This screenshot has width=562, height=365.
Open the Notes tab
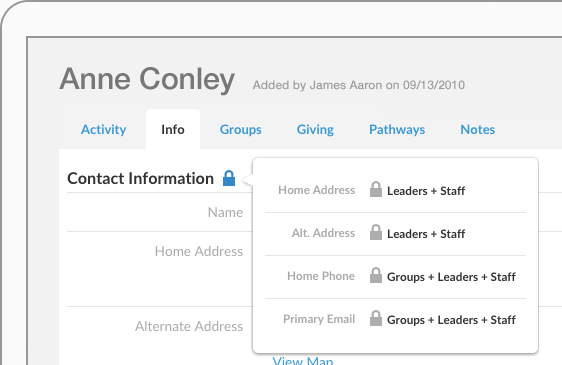click(477, 129)
